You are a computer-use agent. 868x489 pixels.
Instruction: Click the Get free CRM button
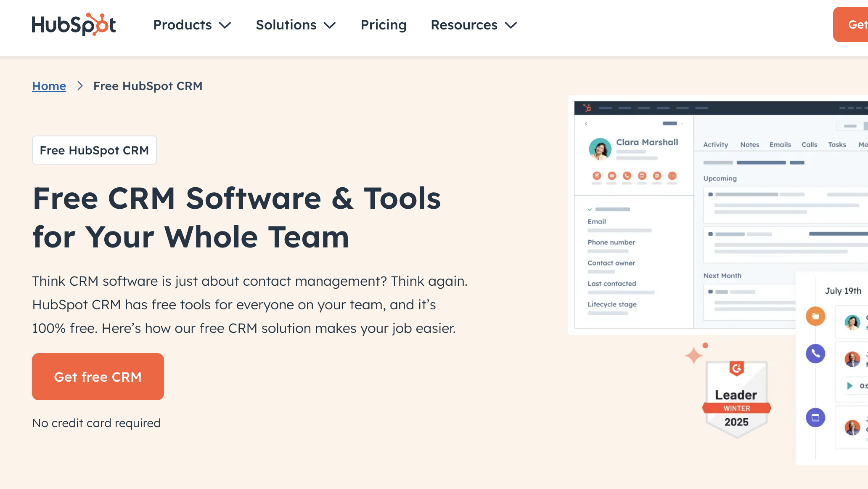[98, 377]
